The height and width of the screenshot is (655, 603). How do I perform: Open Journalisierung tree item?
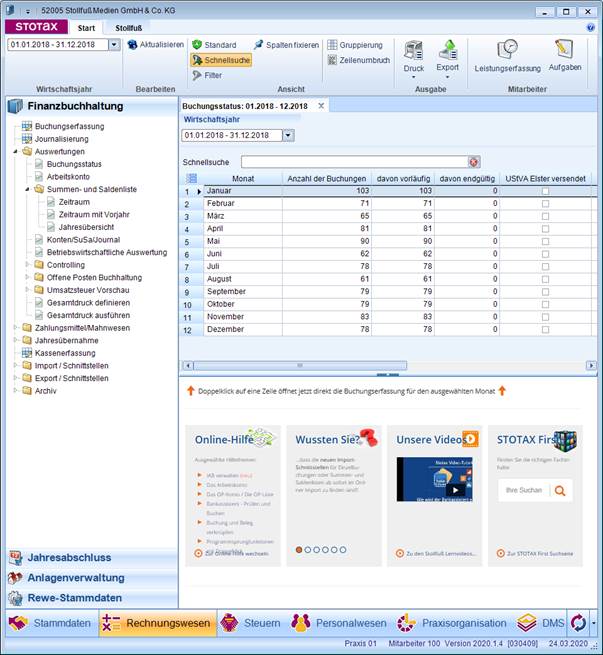(x=61, y=139)
